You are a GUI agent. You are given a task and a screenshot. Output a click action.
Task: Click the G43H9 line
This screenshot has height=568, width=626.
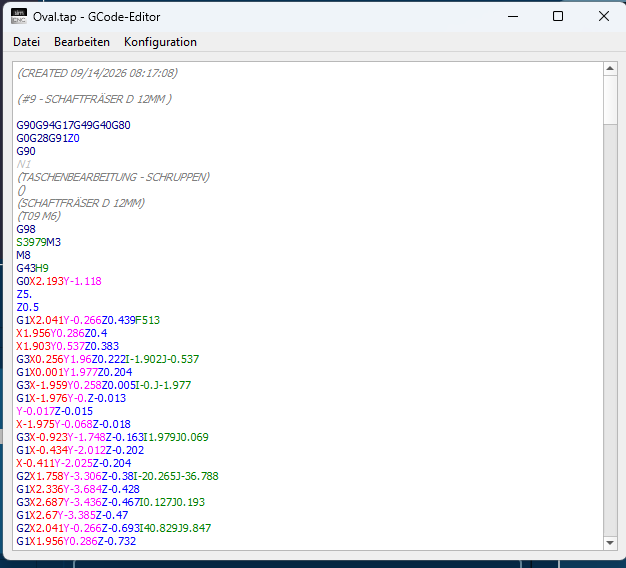32,268
